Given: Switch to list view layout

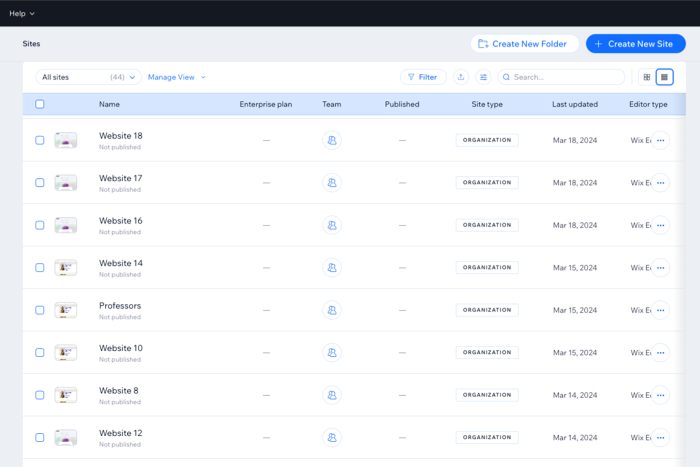Looking at the screenshot, I should click(664, 77).
